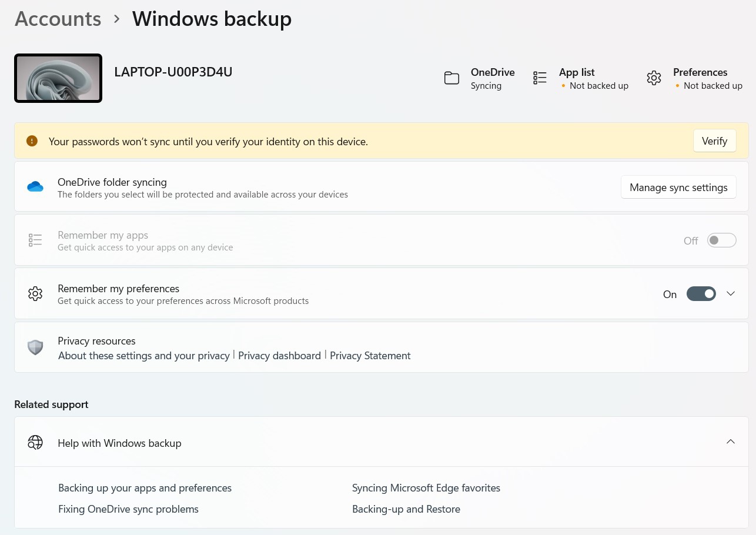756x535 pixels.
Task: Collapse the Help with Windows backup section
Action: (731, 442)
